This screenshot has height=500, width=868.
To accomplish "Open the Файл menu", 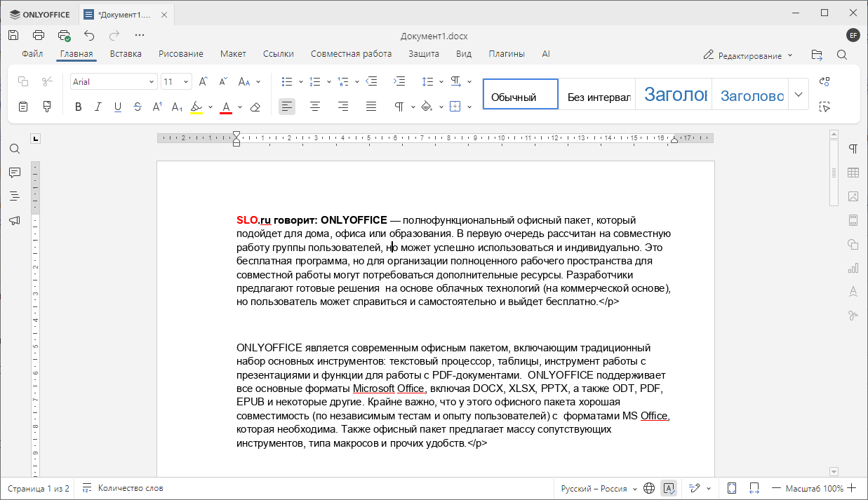I will (x=32, y=53).
